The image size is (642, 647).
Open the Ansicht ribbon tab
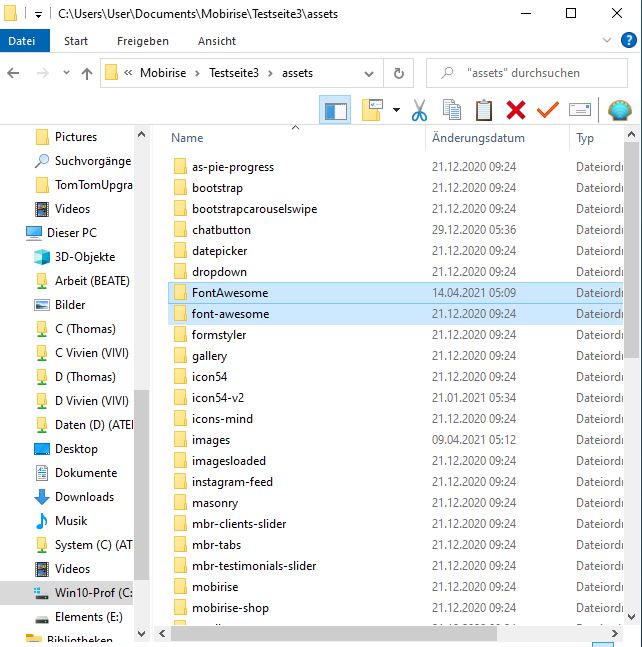coord(217,41)
